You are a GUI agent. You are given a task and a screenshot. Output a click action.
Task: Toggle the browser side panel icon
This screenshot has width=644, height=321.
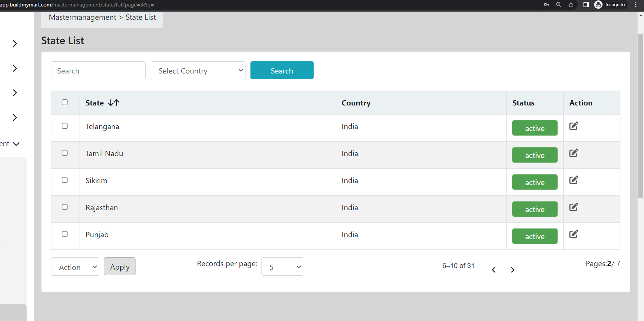point(586,5)
